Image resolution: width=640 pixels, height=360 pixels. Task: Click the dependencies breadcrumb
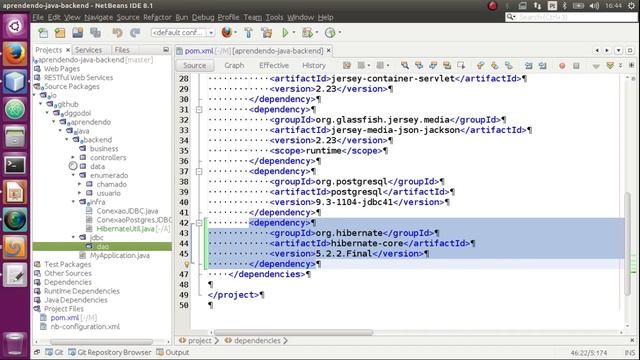tap(257, 340)
